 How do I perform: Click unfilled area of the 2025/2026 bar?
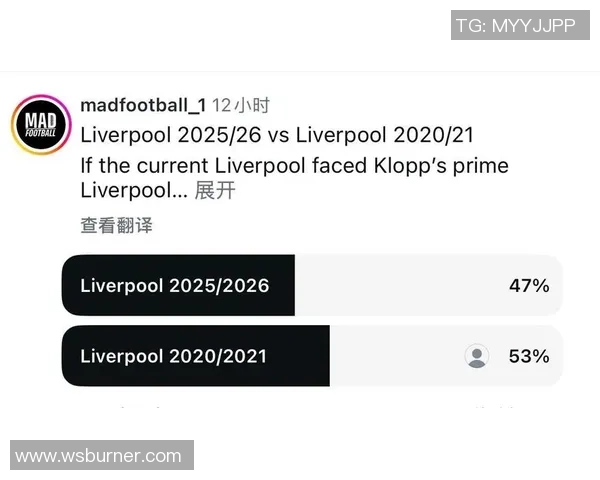pos(400,285)
